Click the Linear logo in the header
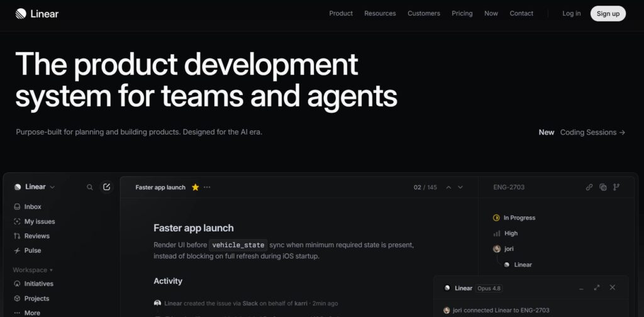 click(x=37, y=14)
